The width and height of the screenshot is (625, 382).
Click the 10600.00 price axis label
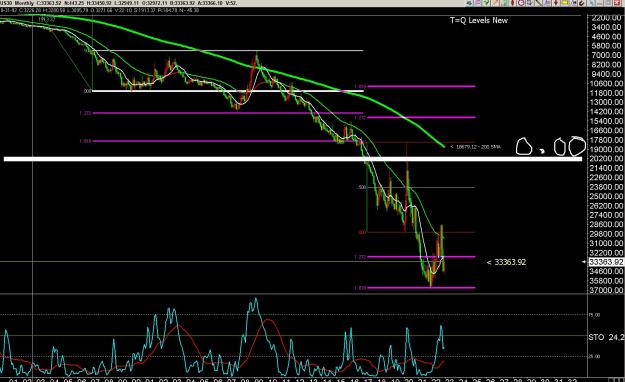click(605, 83)
